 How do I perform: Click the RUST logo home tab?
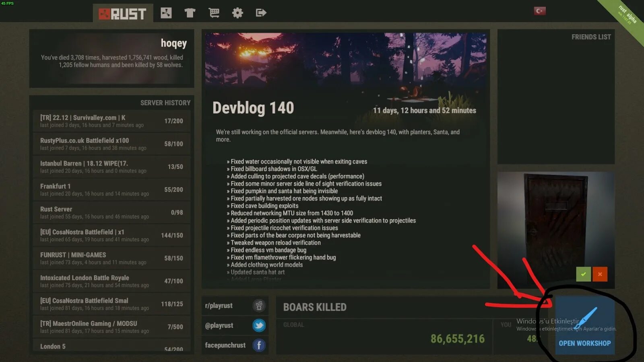click(123, 13)
